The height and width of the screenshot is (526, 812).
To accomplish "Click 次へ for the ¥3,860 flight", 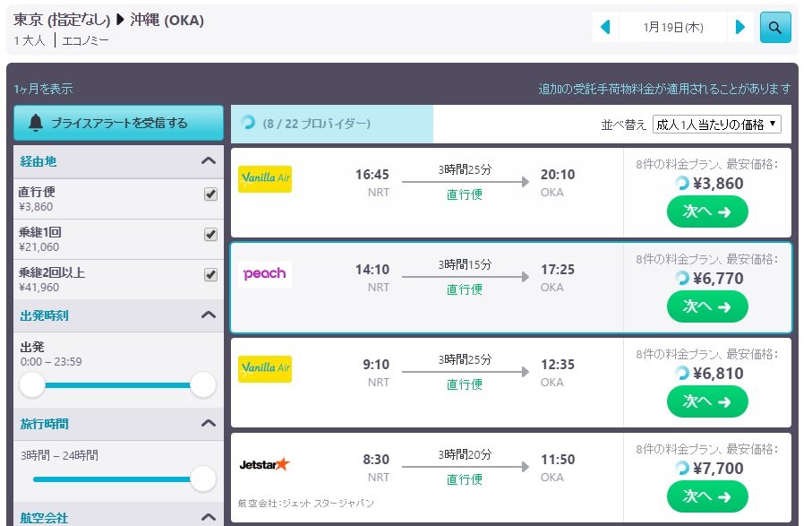I will pyautogui.click(x=707, y=211).
